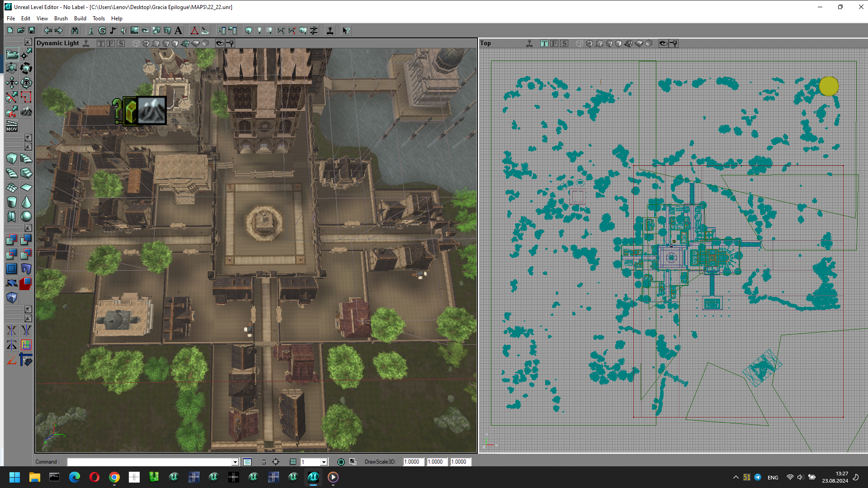The image size is (868, 488).
Task: Expand group below the volume tool
Action: click(x=28, y=309)
